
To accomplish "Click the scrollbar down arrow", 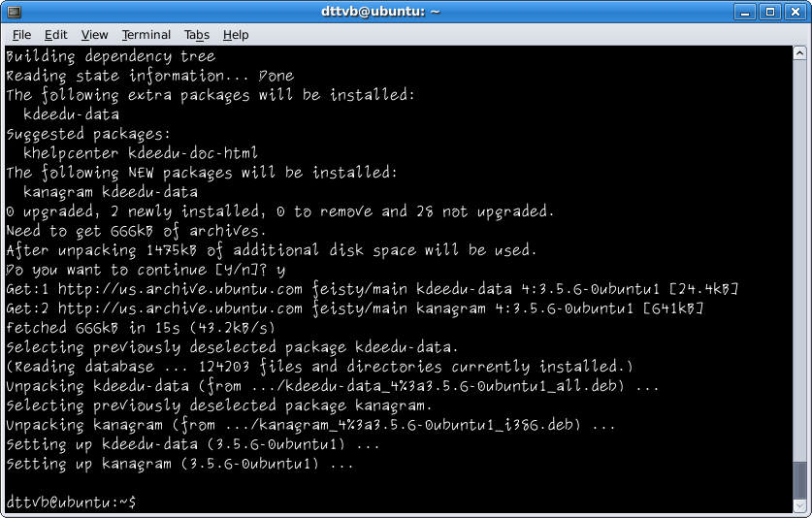I will (x=799, y=506).
